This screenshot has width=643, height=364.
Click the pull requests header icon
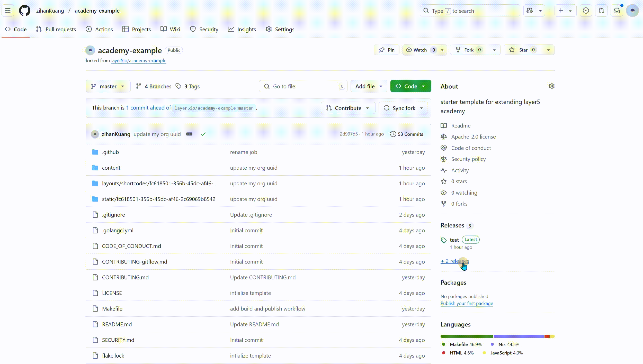[601, 11]
